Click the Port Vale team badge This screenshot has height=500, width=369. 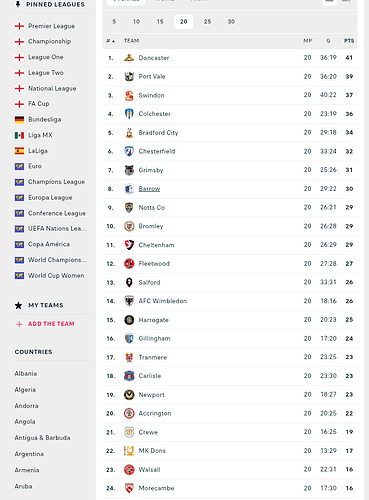(129, 76)
